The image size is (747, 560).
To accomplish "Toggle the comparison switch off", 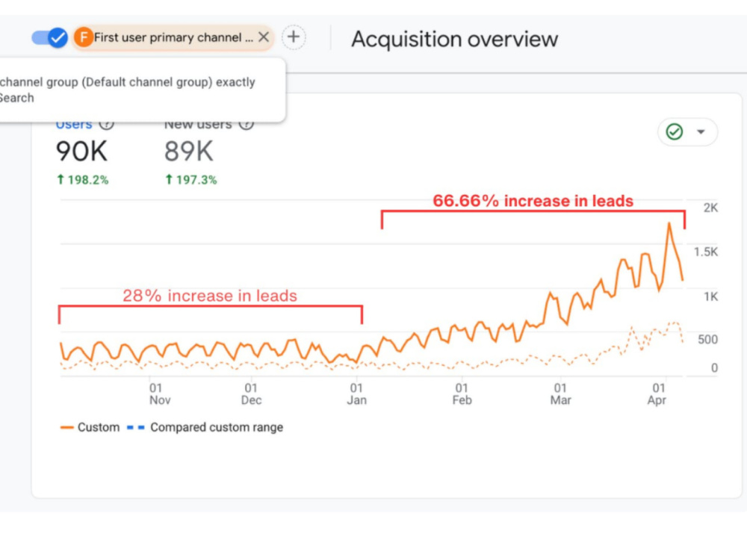I will tap(50, 37).
